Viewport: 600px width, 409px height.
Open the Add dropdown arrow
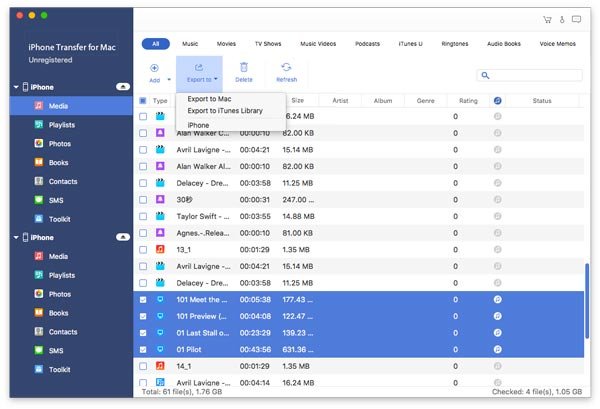point(169,80)
